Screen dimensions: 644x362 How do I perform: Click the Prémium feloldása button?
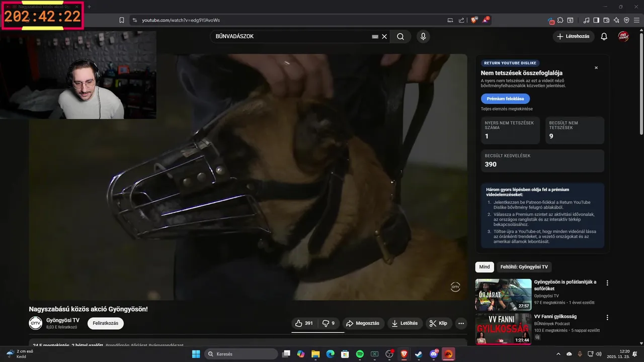coord(505,99)
